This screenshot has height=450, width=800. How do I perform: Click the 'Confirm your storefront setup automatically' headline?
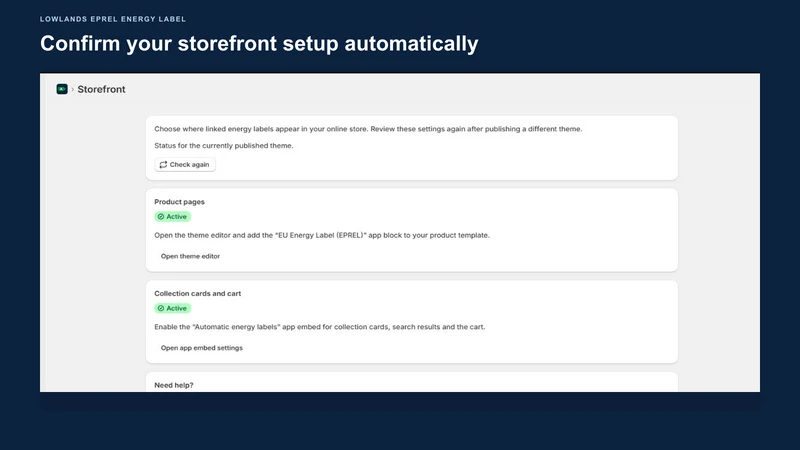coord(259,43)
